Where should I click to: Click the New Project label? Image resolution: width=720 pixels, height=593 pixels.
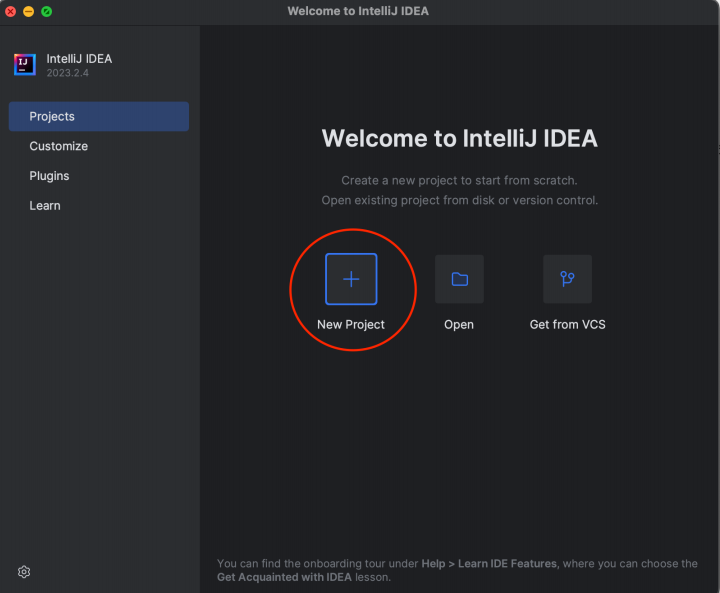[351, 324]
